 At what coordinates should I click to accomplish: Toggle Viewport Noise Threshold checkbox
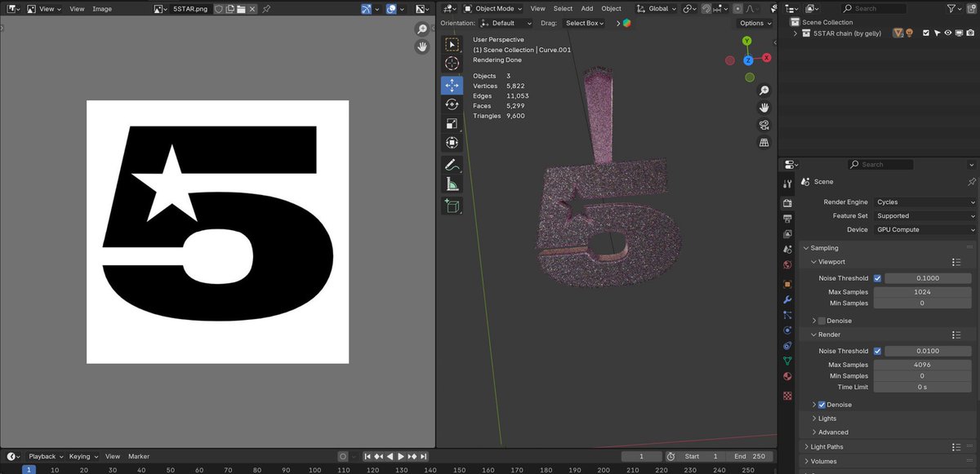878,278
